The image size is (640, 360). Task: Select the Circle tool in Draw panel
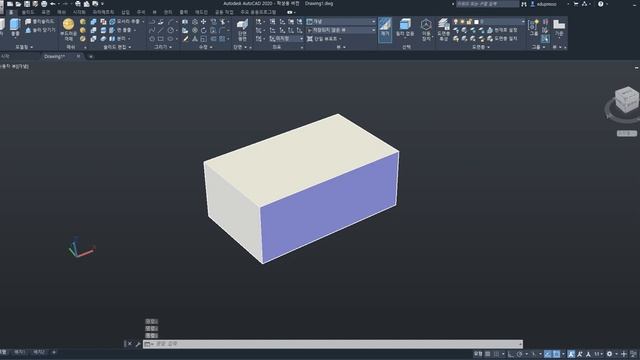click(x=170, y=30)
